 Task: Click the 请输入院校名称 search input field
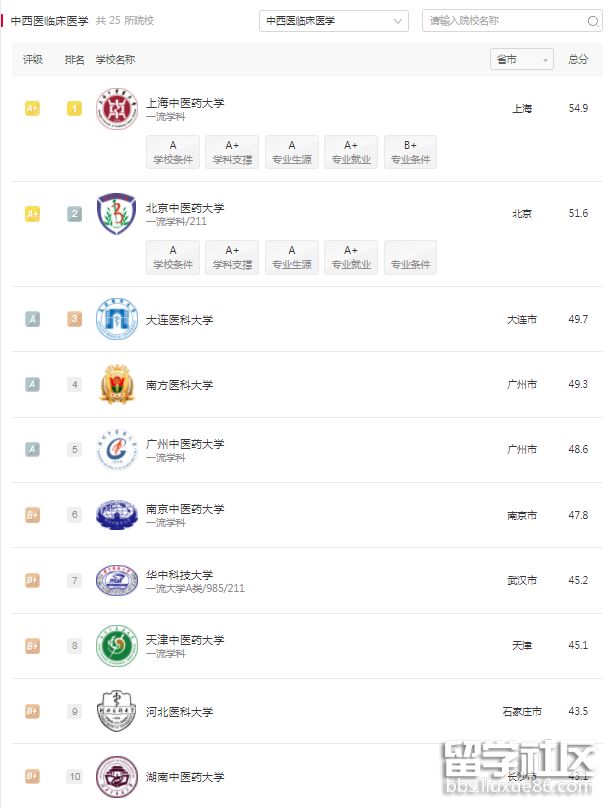pos(500,20)
